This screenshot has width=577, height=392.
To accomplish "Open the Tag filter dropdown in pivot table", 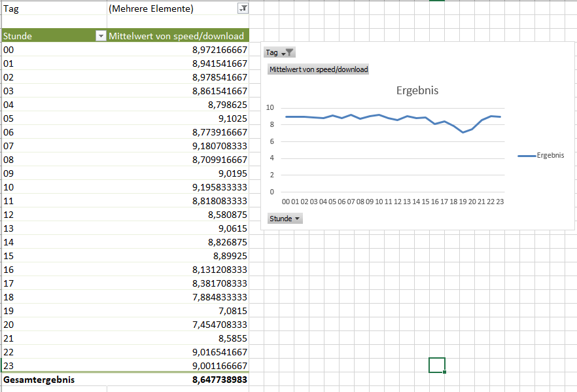I will click(x=243, y=9).
